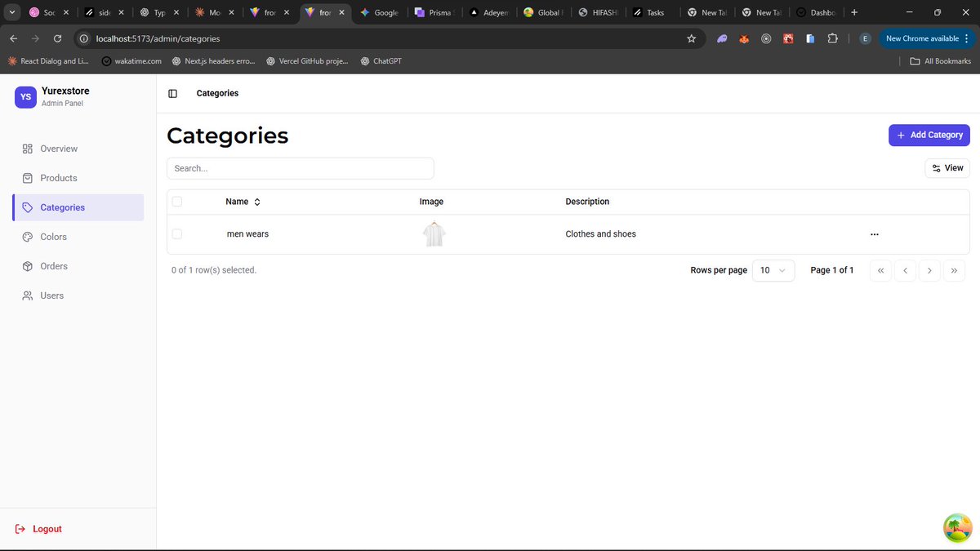Toggle the sidebar collapse icon next to Categories
980x551 pixels.
point(172,93)
